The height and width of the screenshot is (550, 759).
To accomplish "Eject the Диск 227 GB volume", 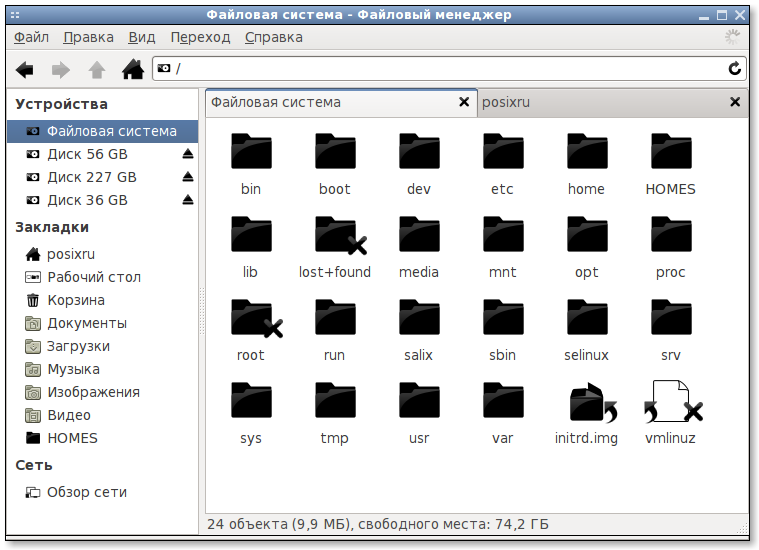I will [x=188, y=177].
